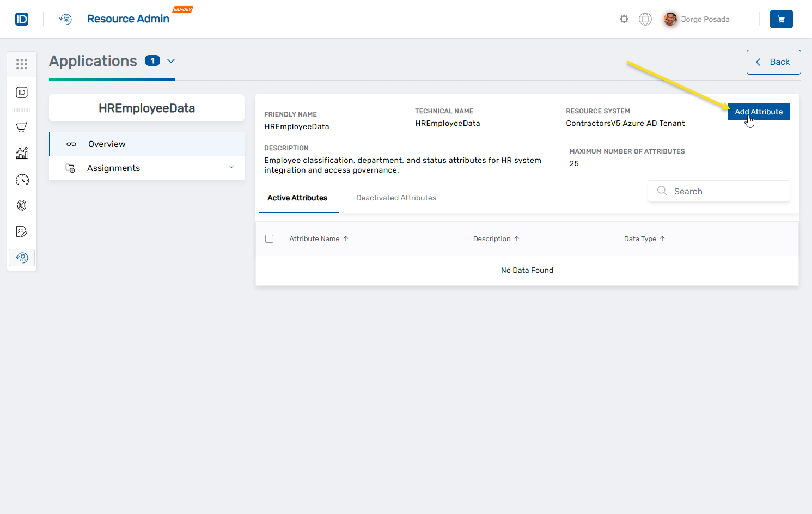
Task: Click the shopping cart icon in sidebar
Action: [22, 127]
